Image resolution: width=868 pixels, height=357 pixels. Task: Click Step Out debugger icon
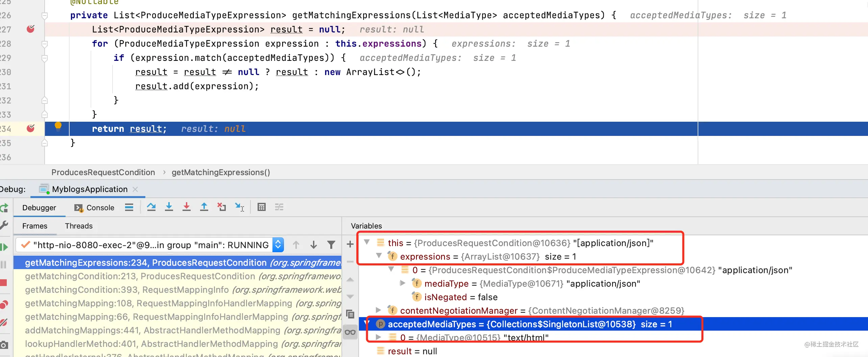204,207
